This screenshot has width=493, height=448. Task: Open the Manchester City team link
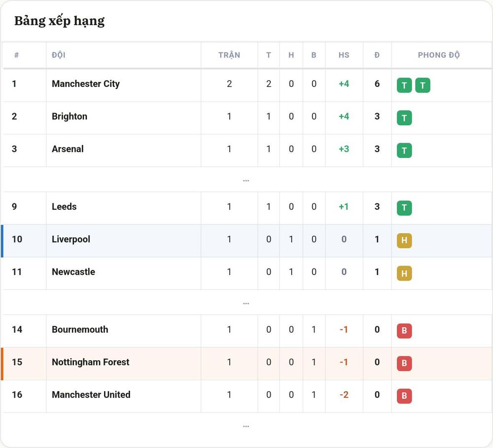pyautogui.click(x=85, y=84)
